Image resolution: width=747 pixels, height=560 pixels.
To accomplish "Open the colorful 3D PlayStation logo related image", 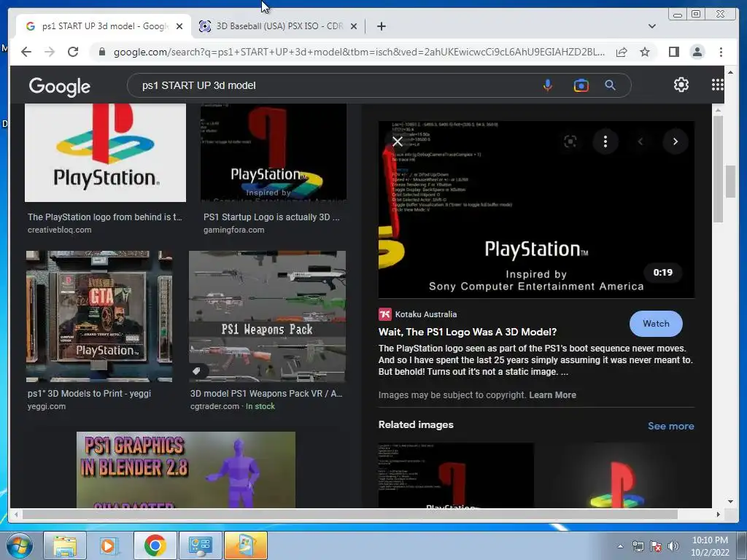I will click(617, 475).
